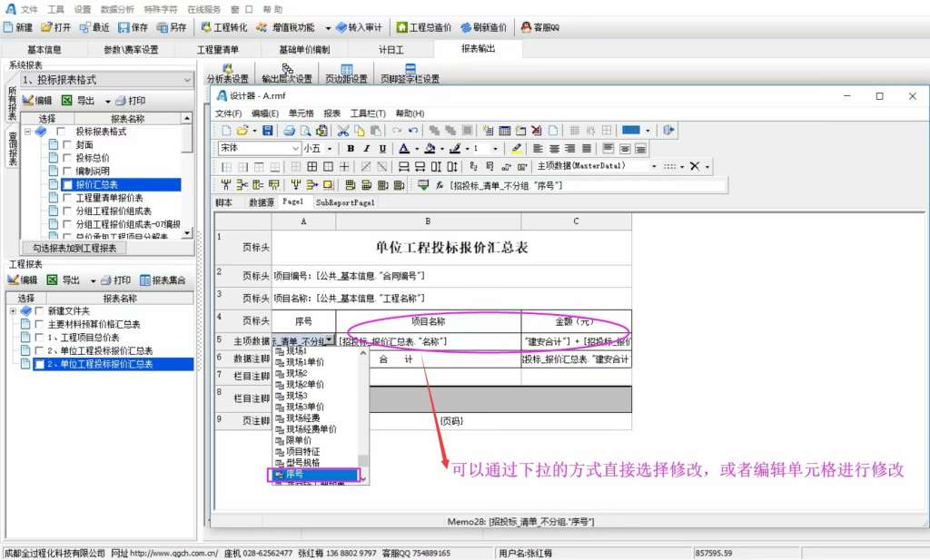Click the 工程转化 toolbar button

pyautogui.click(x=224, y=27)
